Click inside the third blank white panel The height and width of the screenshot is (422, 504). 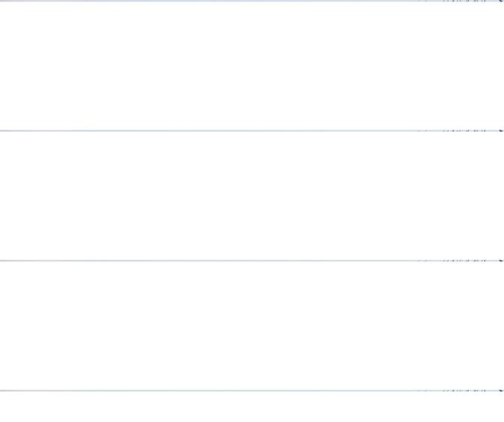252,325
